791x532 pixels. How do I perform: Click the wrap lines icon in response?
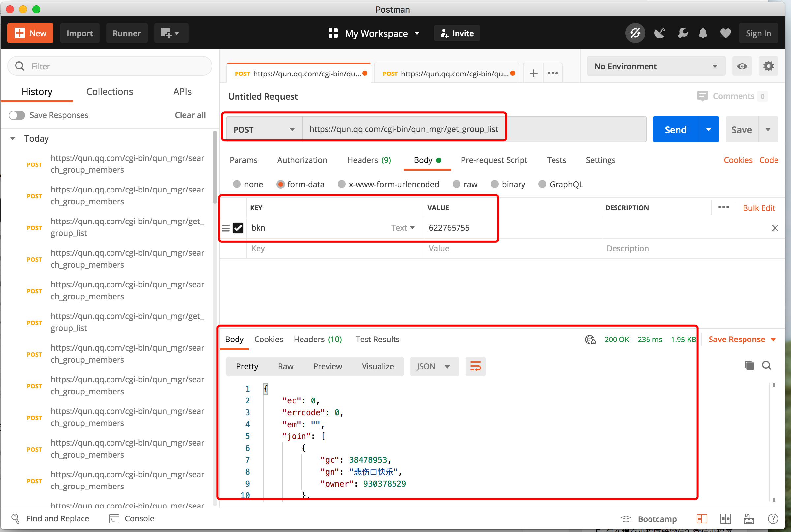(475, 367)
